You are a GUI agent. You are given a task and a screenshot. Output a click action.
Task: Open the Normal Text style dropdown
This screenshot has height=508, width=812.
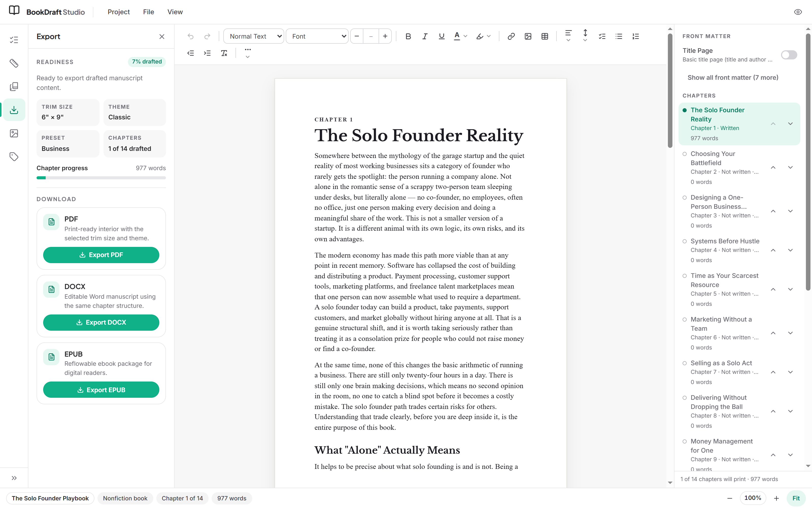[254, 36]
